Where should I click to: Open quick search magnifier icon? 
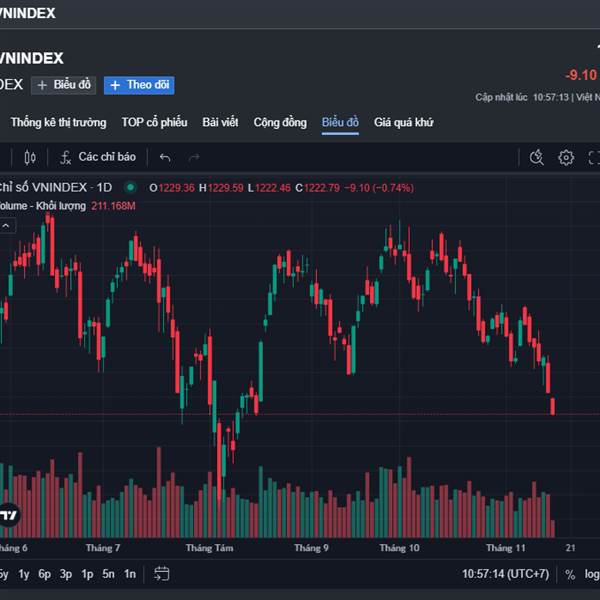click(536, 157)
